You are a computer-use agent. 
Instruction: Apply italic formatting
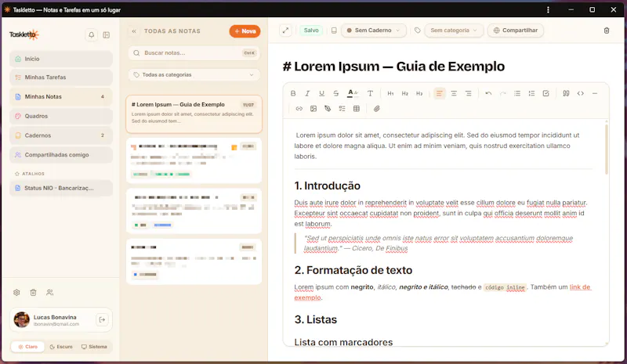[307, 93]
